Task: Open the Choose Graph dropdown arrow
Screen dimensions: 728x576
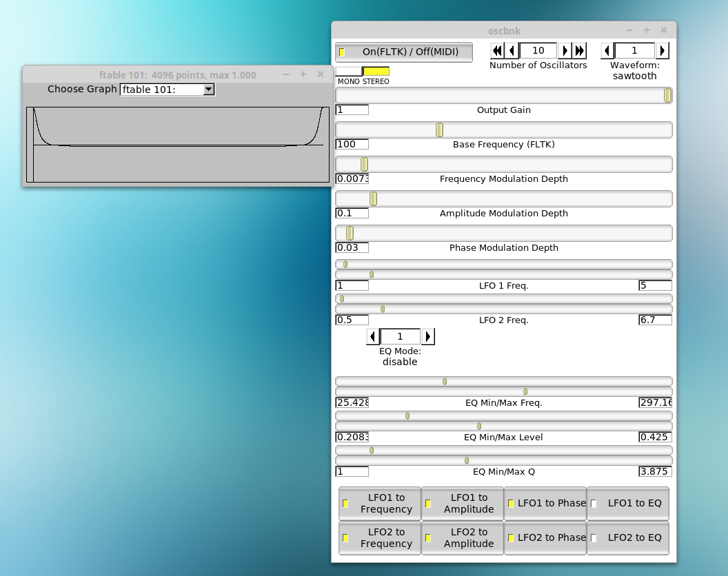Action: [x=209, y=90]
